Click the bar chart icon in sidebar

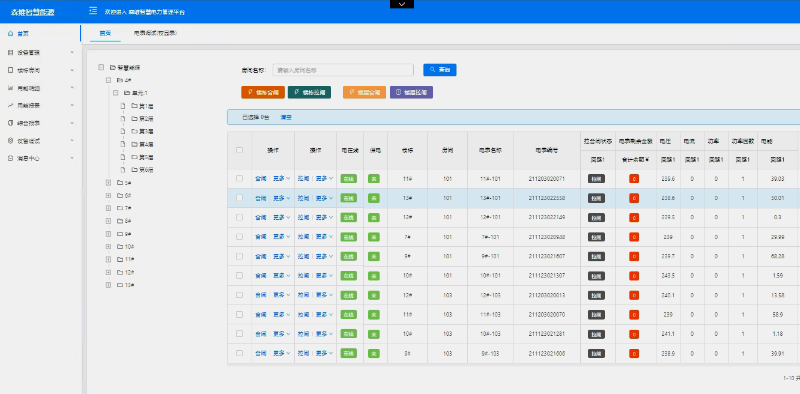point(11,88)
